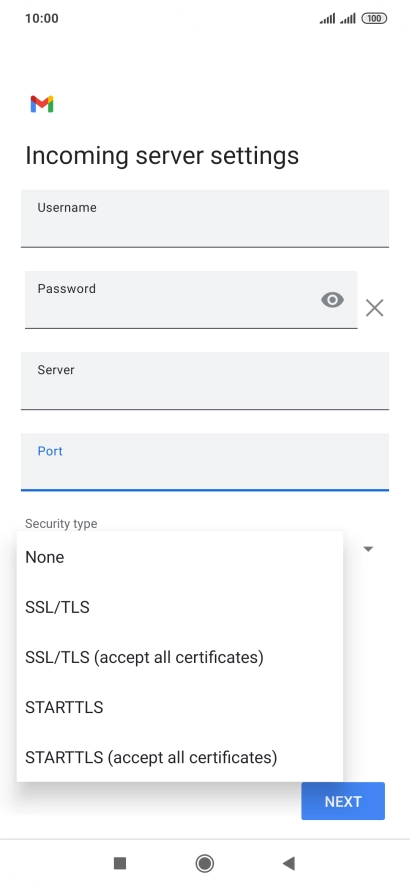Tap the Gmail logo icon
410x888 pixels.
point(42,104)
